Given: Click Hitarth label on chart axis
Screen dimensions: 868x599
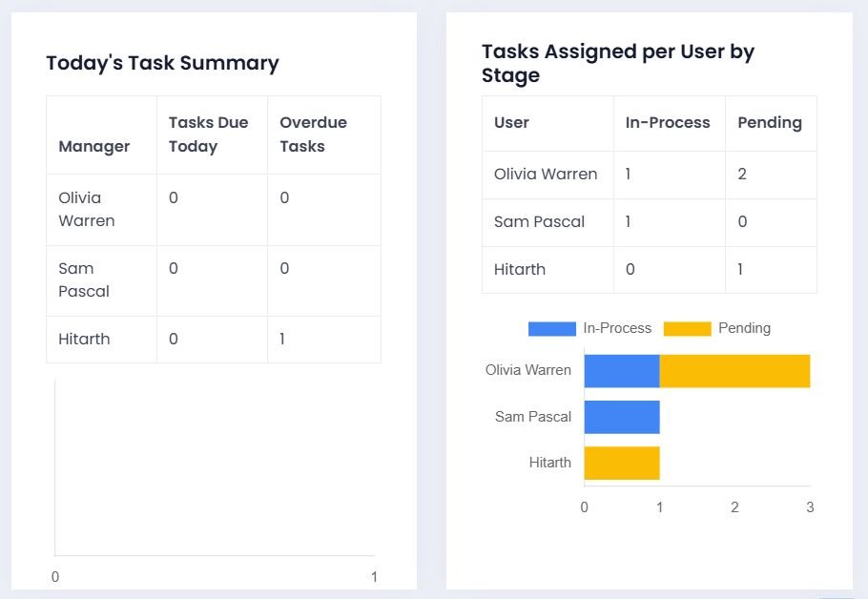Looking at the screenshot, I should (549, 463).
